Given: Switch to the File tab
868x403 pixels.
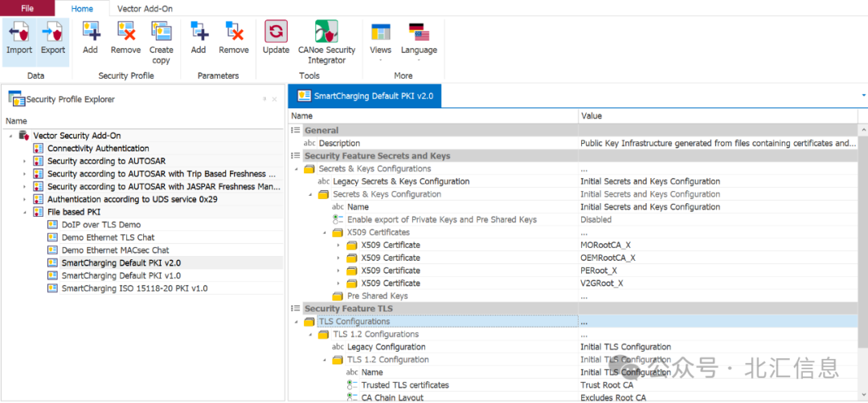Looking at the screenshot, I should (x=27, y=8).
